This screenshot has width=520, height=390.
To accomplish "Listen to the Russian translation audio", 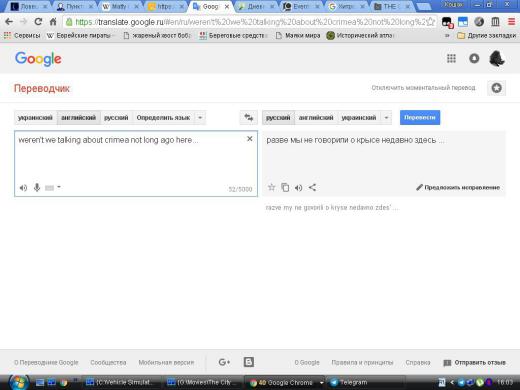I will pos(298,188).
